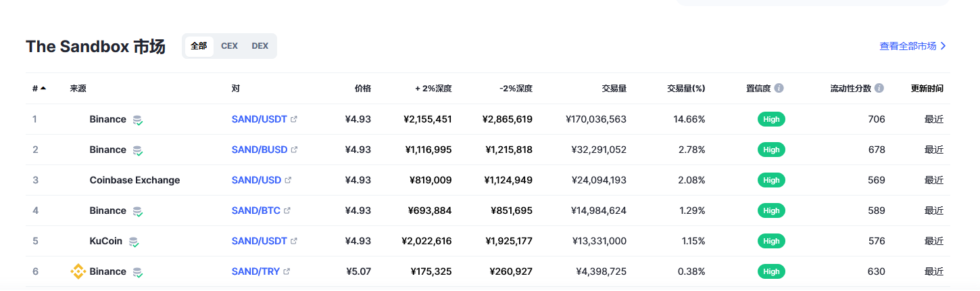
Task: Open proof-of-reserves icon beside Binance SAND/USDT row
Action: coord(138,120)
